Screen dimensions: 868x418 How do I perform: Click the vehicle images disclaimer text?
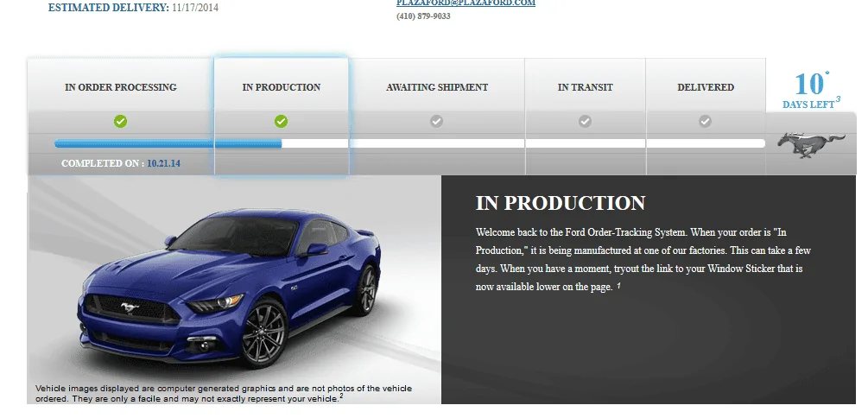[224, 394]
